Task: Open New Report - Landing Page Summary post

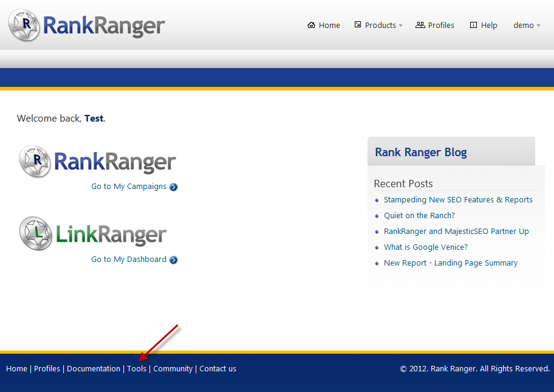Action: point(451,263)
